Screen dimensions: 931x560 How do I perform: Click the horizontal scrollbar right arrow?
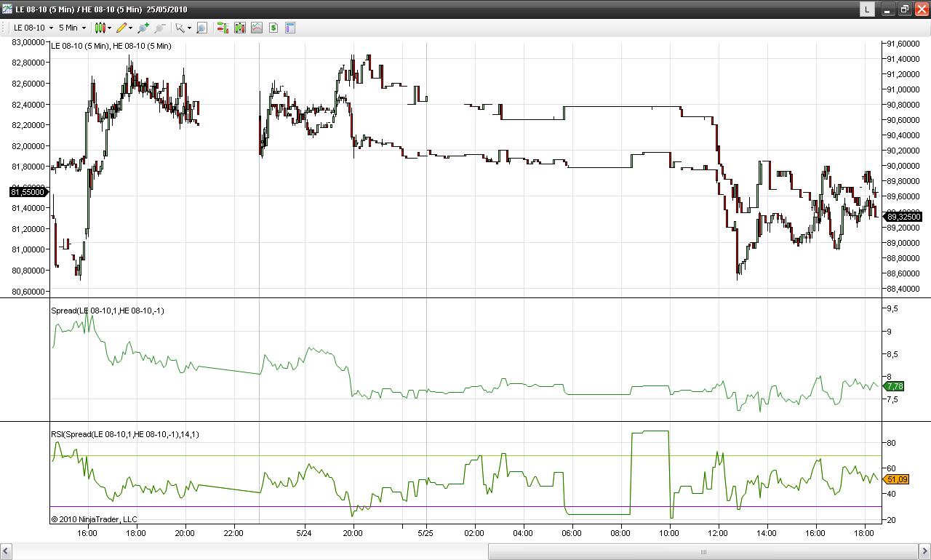(924, 552)
